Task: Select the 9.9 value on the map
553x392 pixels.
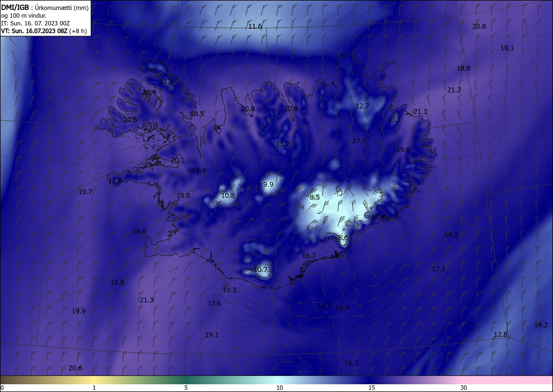Action: tap(268, 185)
